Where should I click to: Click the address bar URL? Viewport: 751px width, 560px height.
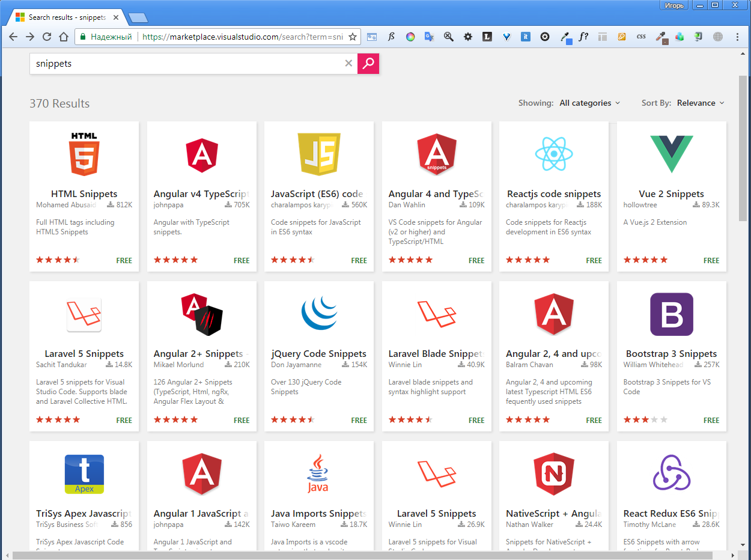point(243,37)
